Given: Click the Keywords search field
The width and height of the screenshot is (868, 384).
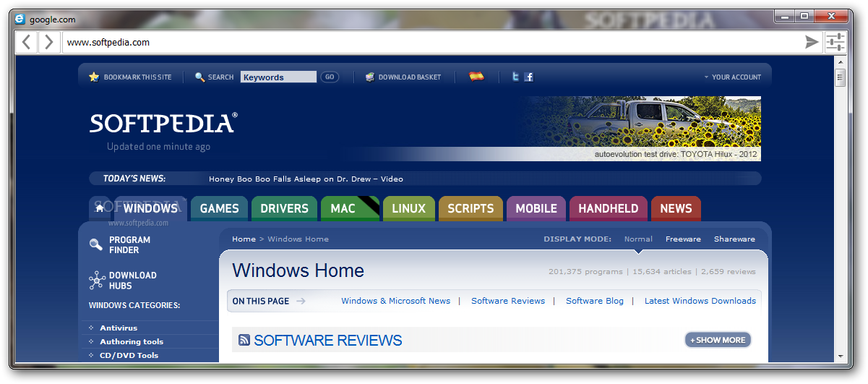Looking at the screenshot, I should 278,77.
